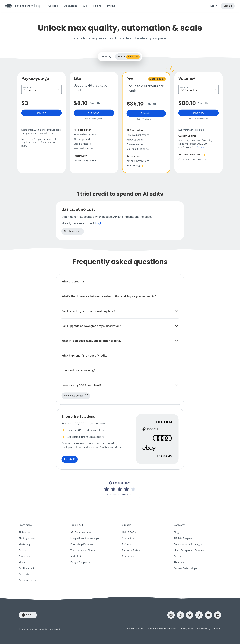Open the YouTube social icon
This screenshot has width=240, height=644.
click(x=208, y=615)
